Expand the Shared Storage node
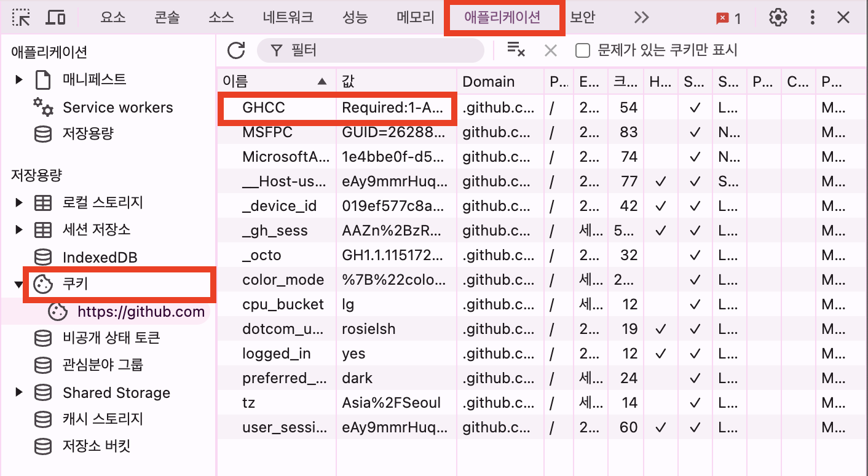 pos(19,392)
